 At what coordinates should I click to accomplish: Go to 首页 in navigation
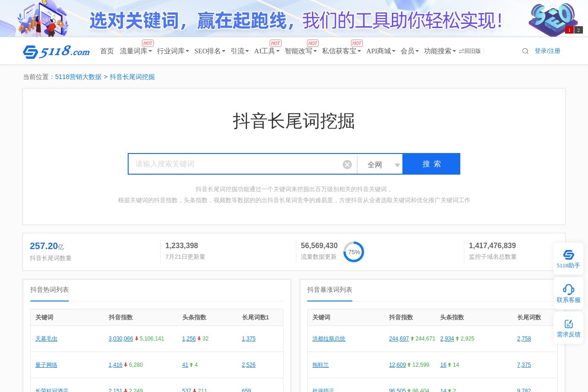coord(107,51)
